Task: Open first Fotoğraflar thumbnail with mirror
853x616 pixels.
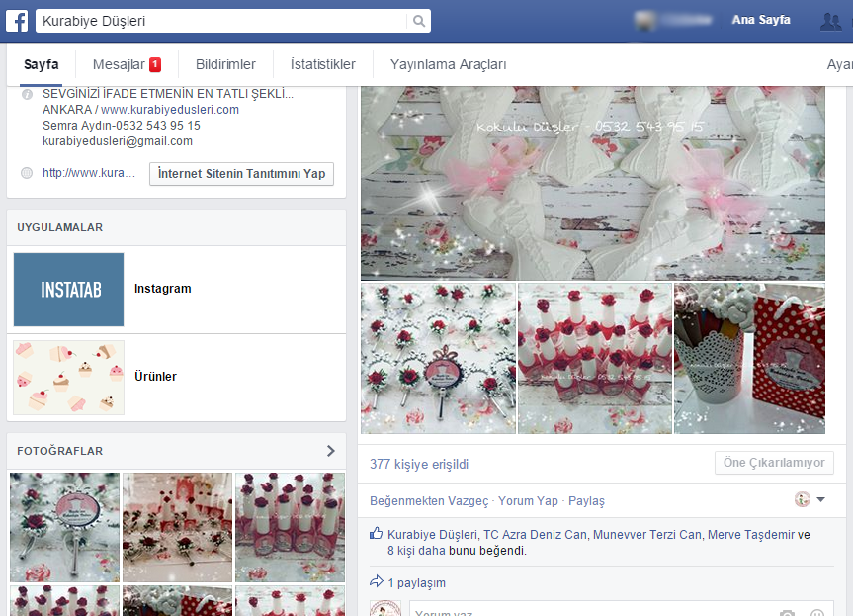Action: click(64, 527)
